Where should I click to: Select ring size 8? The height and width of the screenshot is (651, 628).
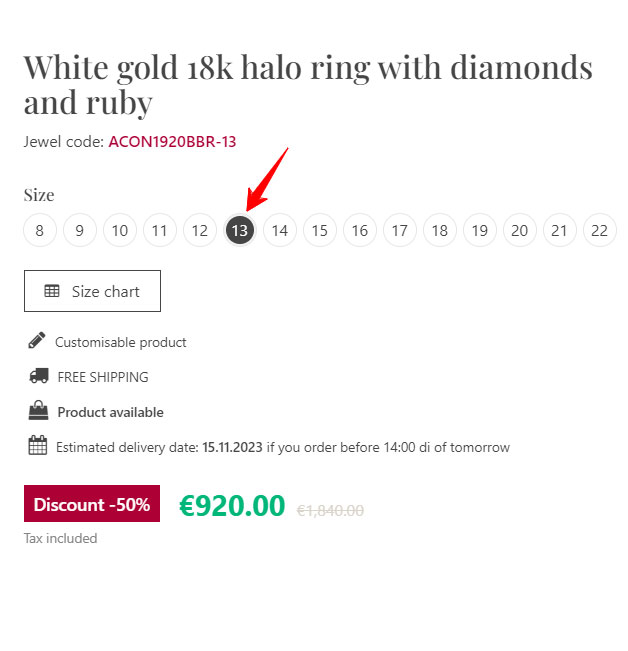(40, 230)
